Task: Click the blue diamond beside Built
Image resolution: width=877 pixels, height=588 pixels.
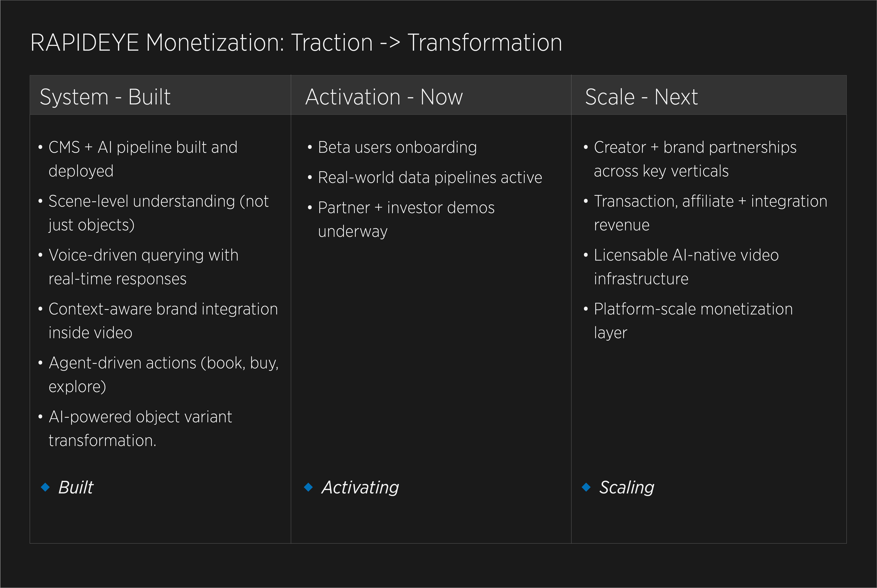Action: 45,487
